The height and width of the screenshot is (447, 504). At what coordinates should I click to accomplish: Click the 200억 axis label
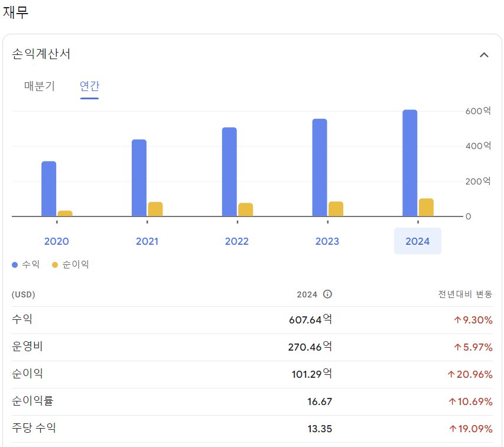478,182
